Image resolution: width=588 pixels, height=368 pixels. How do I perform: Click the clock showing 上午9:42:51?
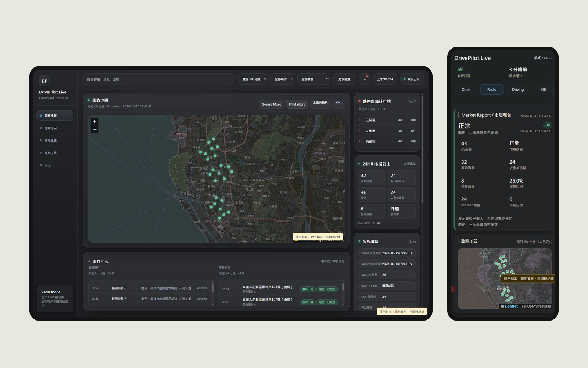point(385,79)
